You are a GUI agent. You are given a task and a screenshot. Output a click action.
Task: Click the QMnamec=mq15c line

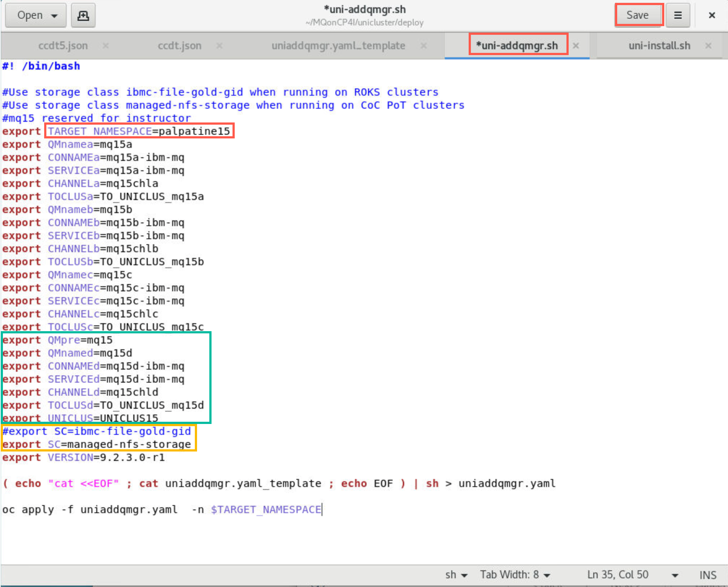point(67,275)
